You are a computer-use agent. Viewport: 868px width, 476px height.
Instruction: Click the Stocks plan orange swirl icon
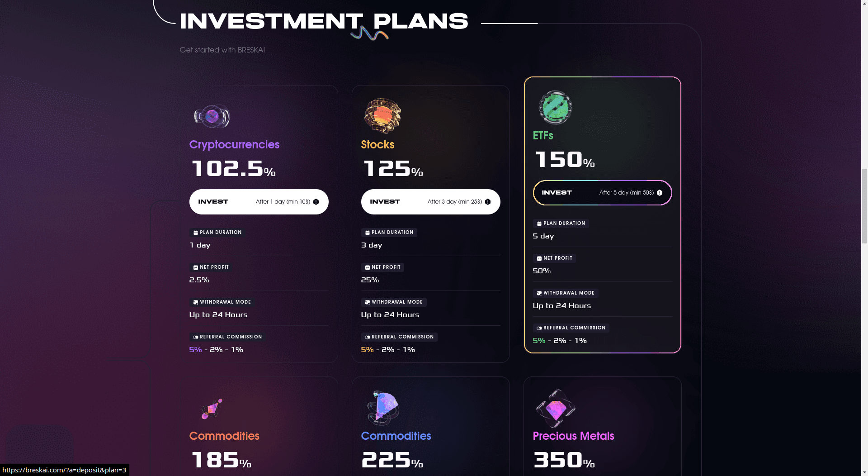coord(382,116)
